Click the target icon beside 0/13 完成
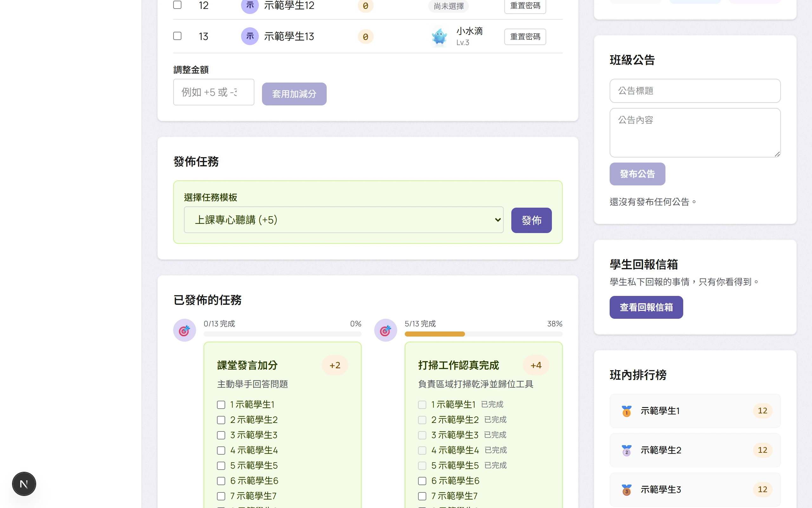The height and width of the screenshot is (508, 812). [185, 330]
